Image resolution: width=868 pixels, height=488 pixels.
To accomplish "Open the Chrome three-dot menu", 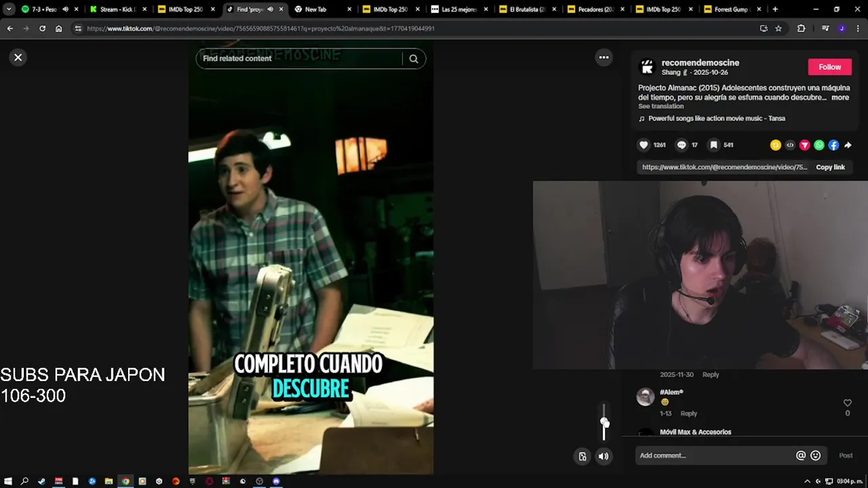I will coord(858,28).
